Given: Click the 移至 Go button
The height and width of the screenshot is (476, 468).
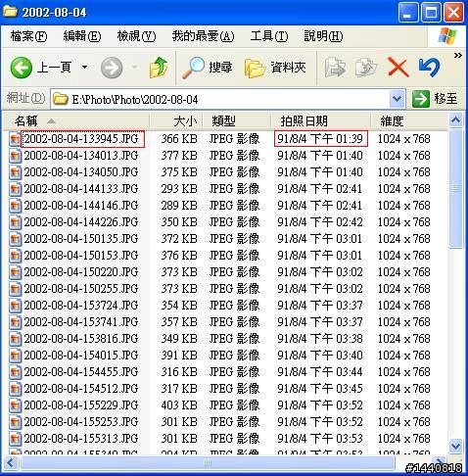Looking at the screenshot, I should (435, 99).
